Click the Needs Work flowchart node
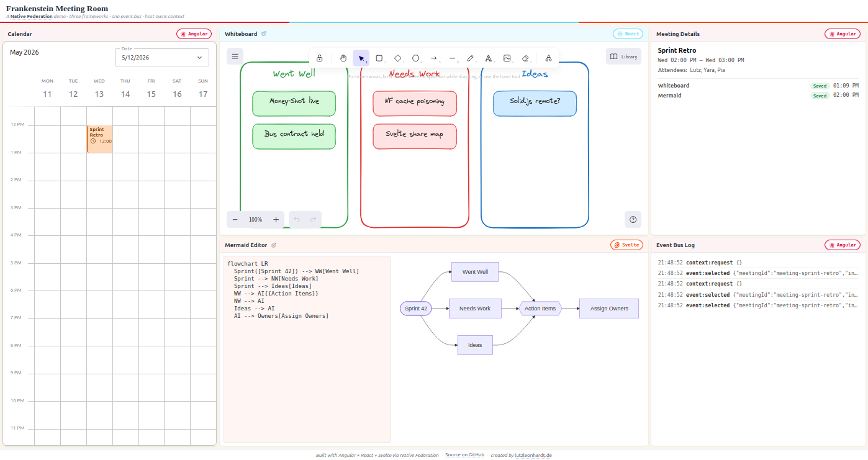This screenshot has height=460, width=868. (475, 309)
